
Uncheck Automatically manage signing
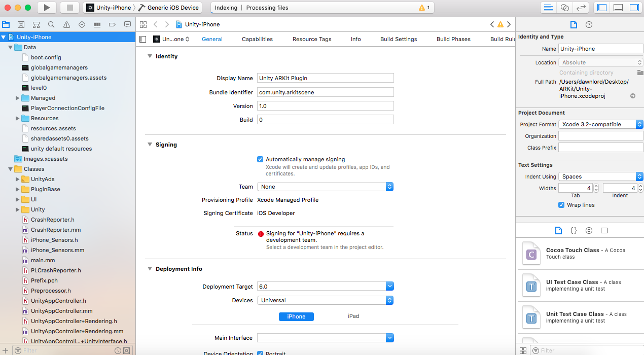point(260,159)
